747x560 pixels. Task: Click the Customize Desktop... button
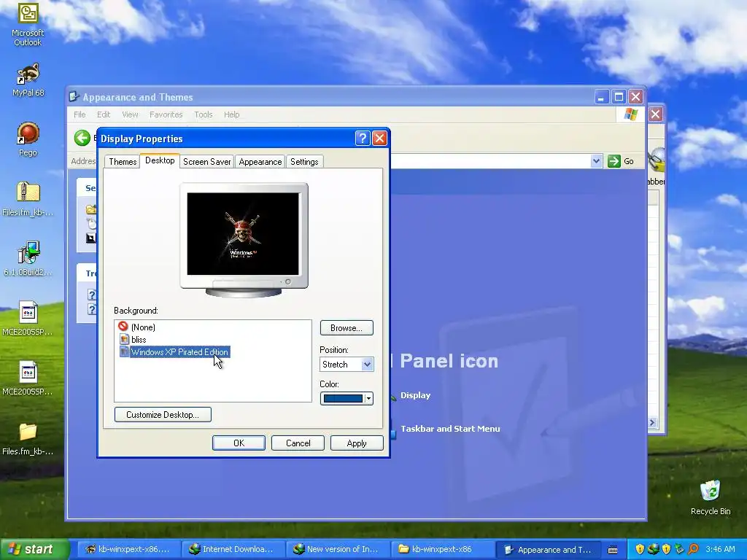tap(163, 414)
